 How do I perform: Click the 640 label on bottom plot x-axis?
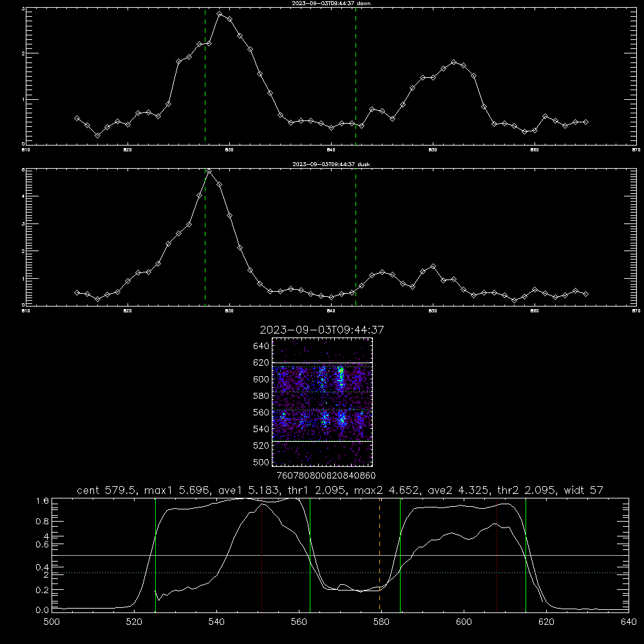tap(629, 622)
